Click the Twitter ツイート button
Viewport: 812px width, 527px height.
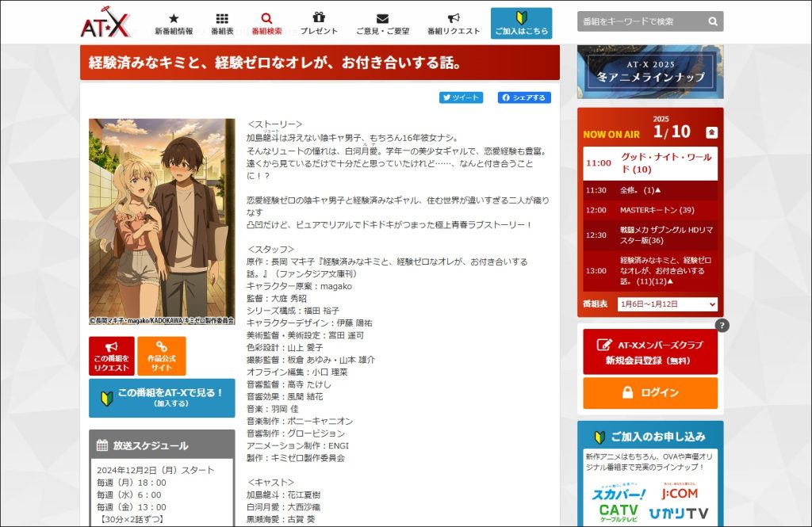click(x=461, y=97)
